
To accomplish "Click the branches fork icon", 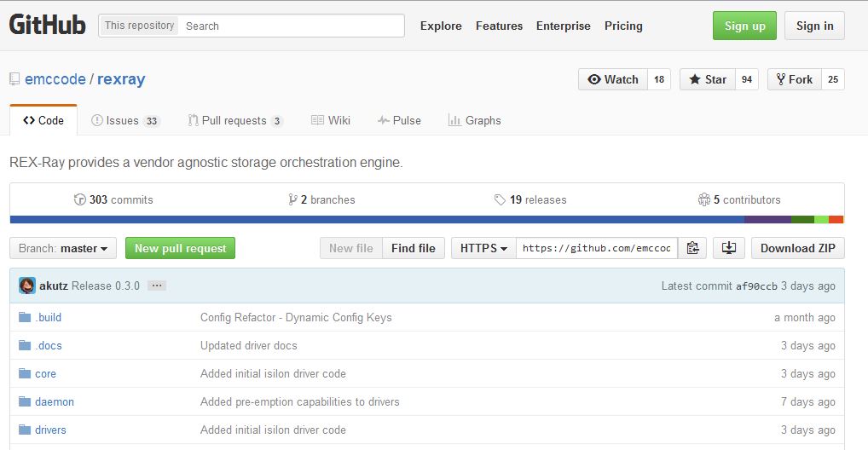I will [x=292, y=199].
